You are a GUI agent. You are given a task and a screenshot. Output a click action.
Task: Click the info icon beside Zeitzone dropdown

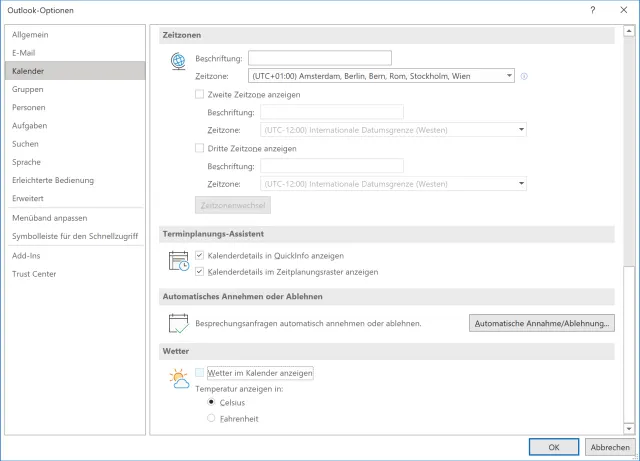coord(524,76)
